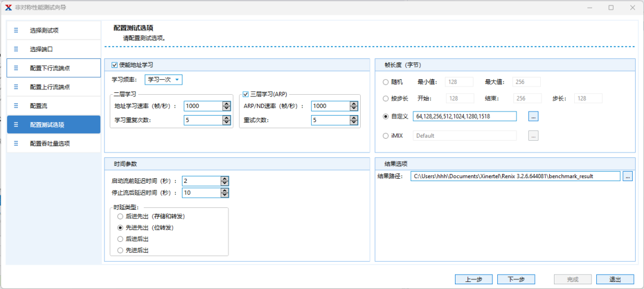Click the list icon beside 选择端口
Image resolution: width=644 pixels, height=289 pixels.
point(16,49)
